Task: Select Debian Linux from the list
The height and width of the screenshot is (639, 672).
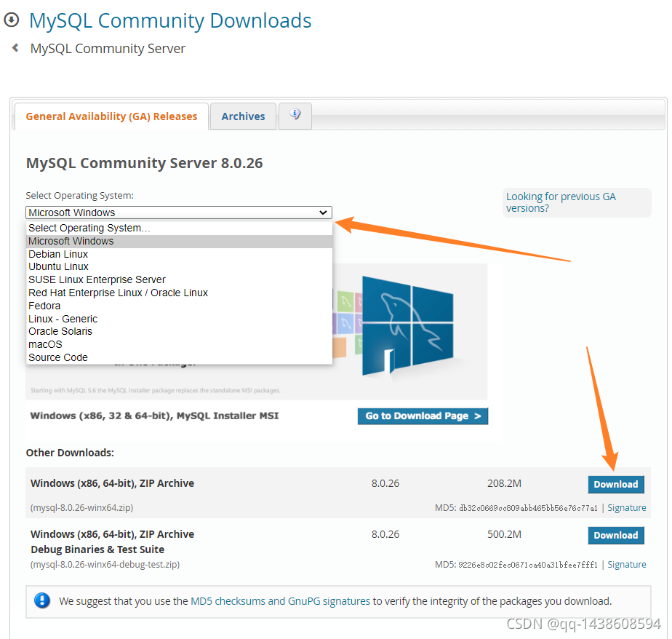Action: coord(179,254)
